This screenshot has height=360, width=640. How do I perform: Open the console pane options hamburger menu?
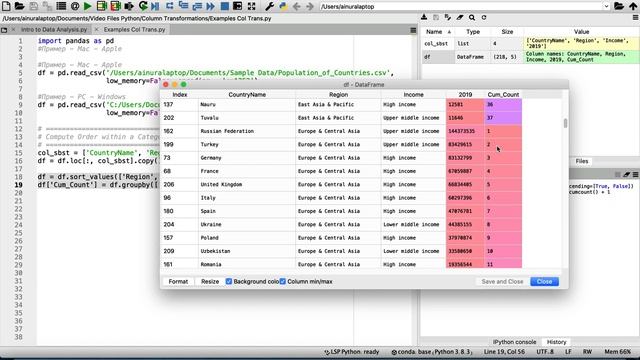coord(636,175)
